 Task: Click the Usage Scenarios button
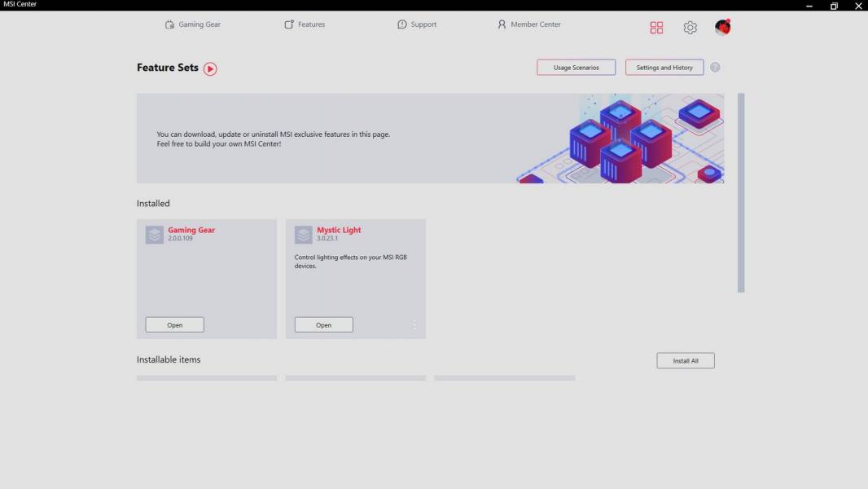[x=576, y=68]
